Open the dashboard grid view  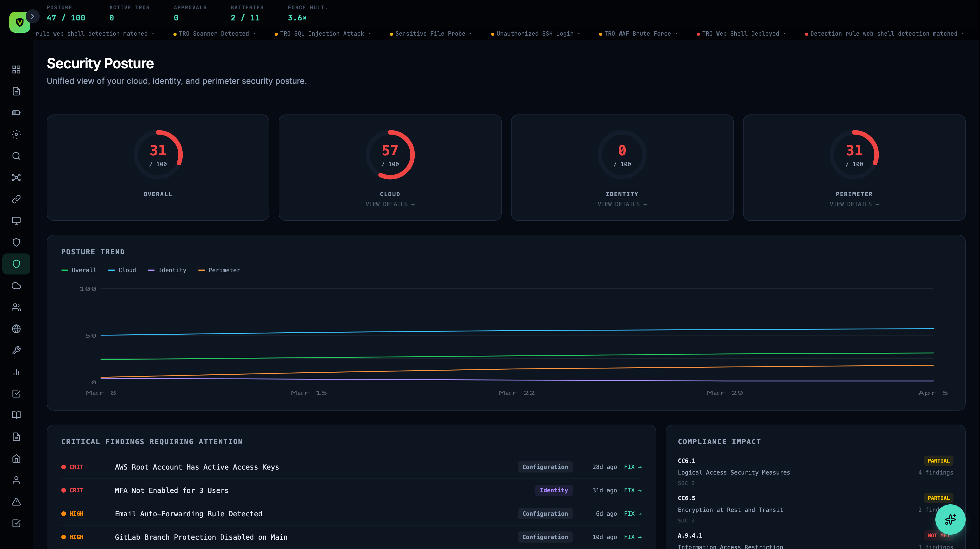[16, 70]
